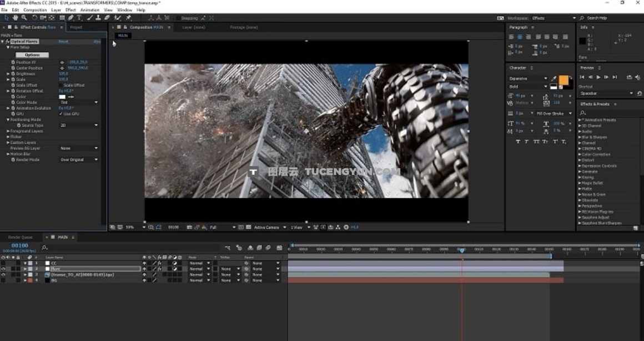Switch to the Render Queue tab

20,237
